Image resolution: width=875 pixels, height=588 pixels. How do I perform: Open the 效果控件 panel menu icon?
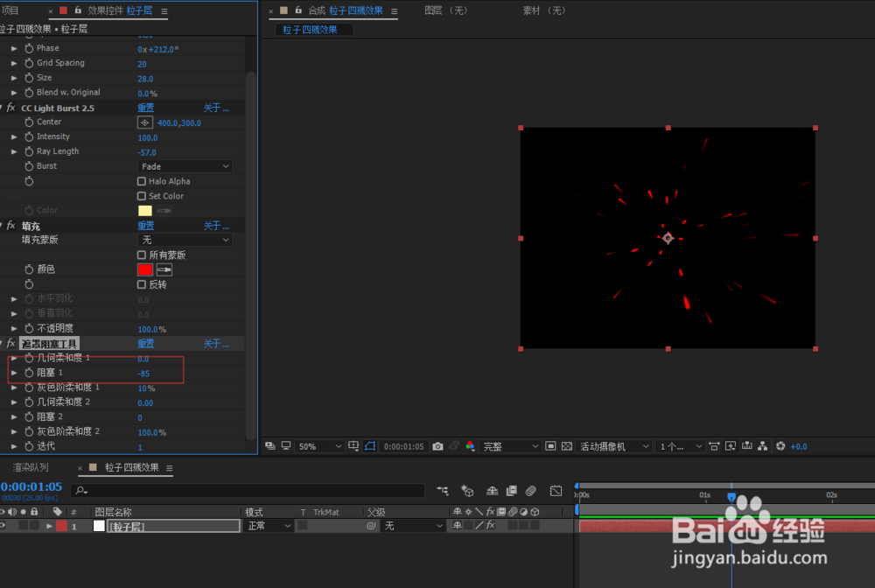164,11
